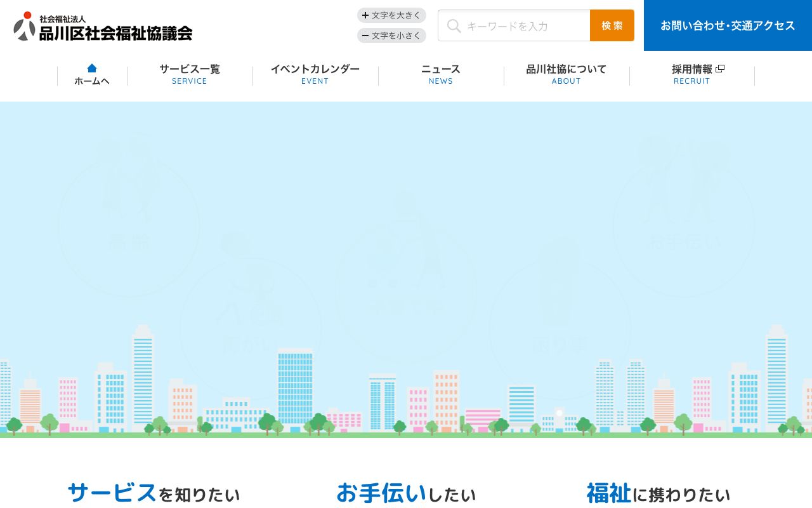Click the minus icon on 文字を小さく button

365,36
